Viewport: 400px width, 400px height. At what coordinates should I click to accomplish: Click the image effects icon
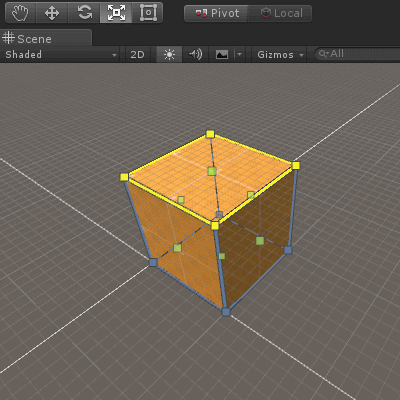(222, 54)
